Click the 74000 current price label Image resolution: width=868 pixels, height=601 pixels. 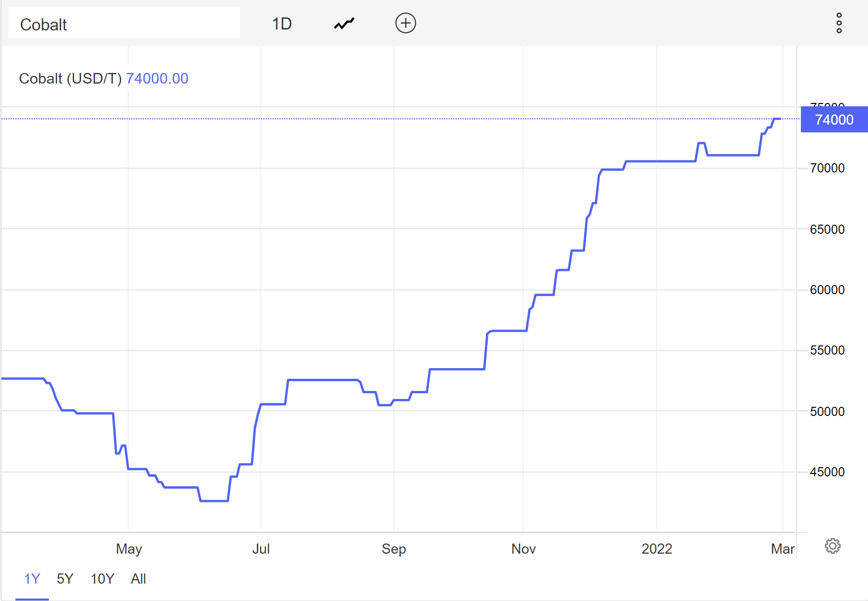834,119
